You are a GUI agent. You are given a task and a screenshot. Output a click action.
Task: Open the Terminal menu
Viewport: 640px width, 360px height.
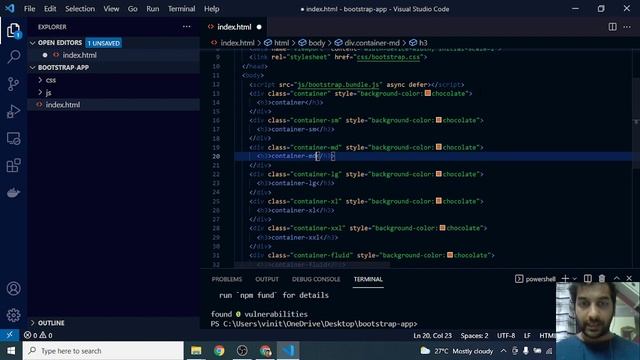pyautogui.click(x=181, y=9)
